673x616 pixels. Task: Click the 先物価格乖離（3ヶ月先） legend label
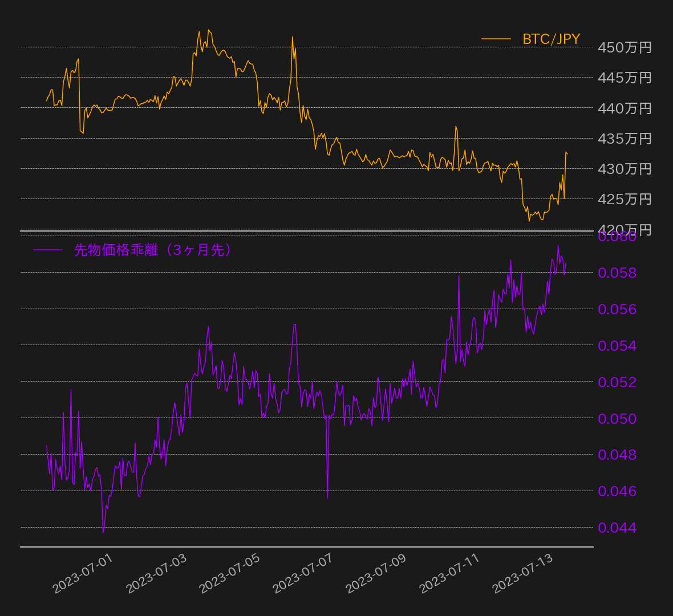(153, 250)
